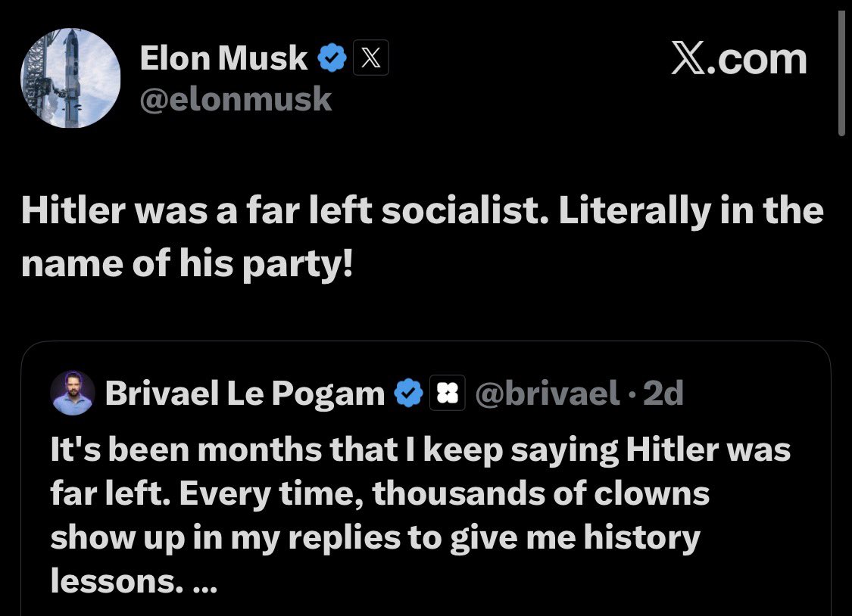Open the @brivael handle

pos(547,393)
